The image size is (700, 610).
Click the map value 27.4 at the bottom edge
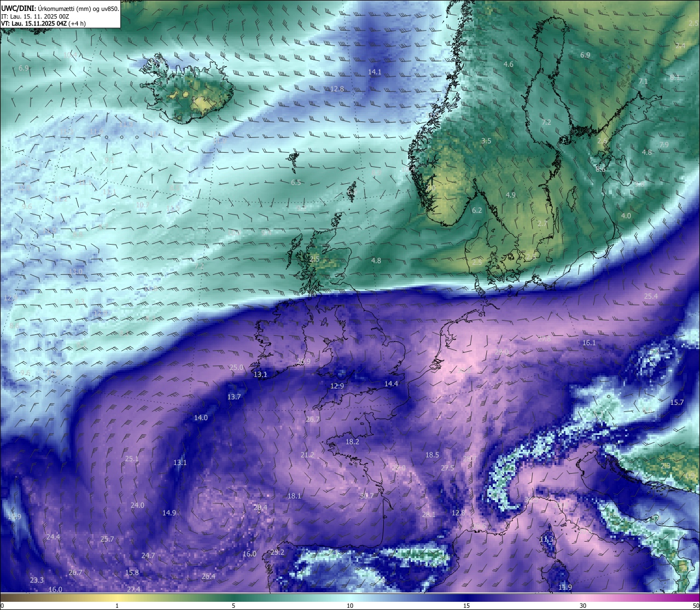point(133,590)
